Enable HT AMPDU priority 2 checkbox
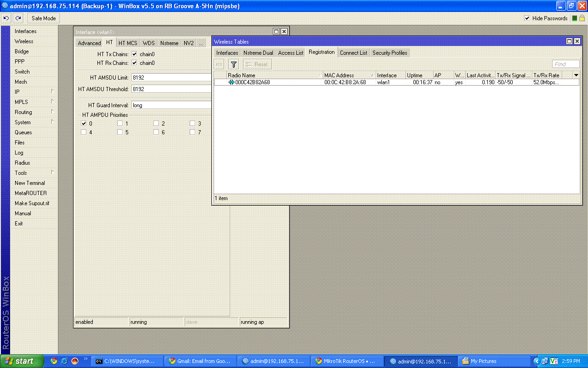This screenshot has width=588, height=368. click(x=156, y=123)
